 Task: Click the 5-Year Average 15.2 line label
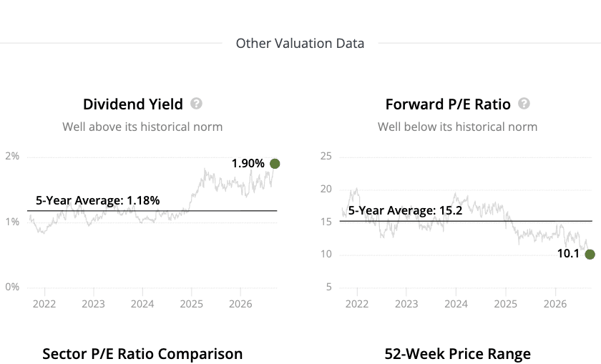(405, 210)
